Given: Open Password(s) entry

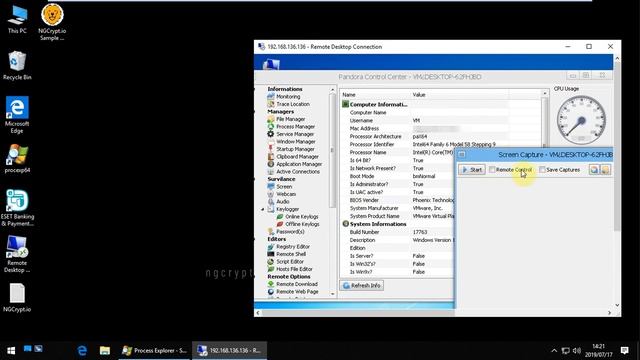Looking at the screenshot, I should 286,232.
